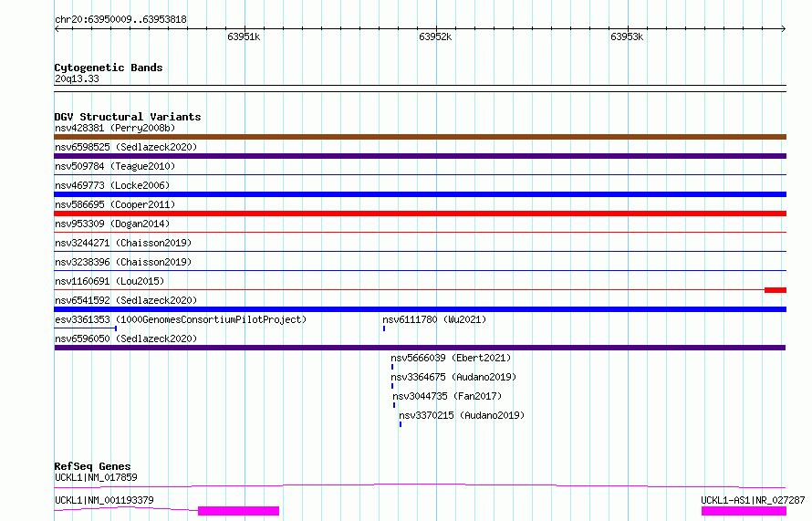Click the 63951k ruler tick label
Screen dimensions: 812x521
click(244, 36)
